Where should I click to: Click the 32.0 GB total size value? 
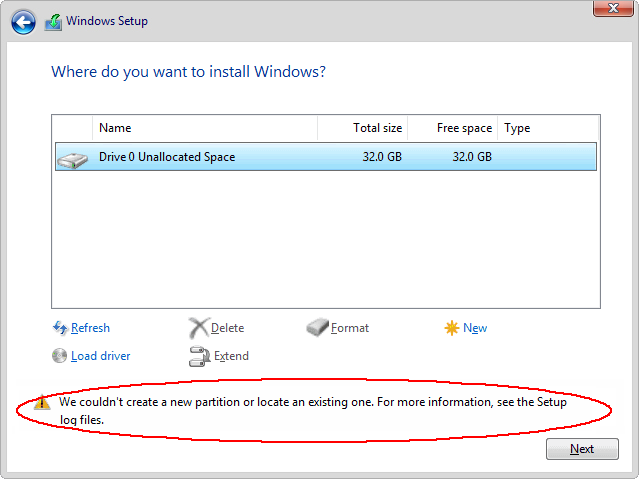click(x=382, y=157)
